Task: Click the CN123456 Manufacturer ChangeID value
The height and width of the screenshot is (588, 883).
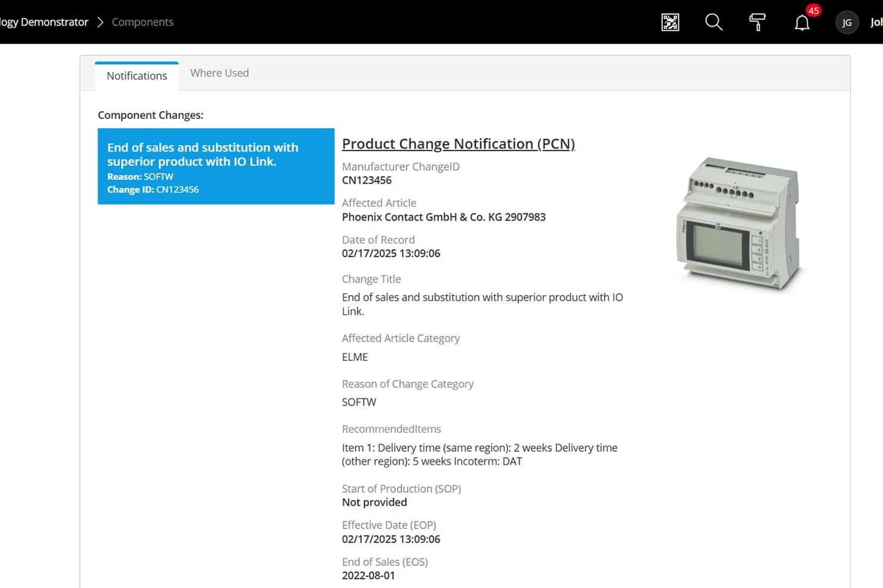Action: 367,180
